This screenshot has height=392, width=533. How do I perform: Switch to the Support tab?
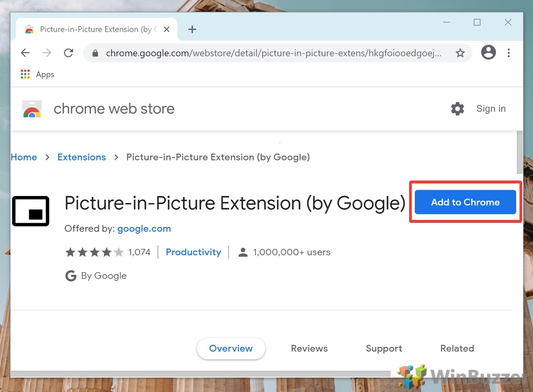point(384,349)
